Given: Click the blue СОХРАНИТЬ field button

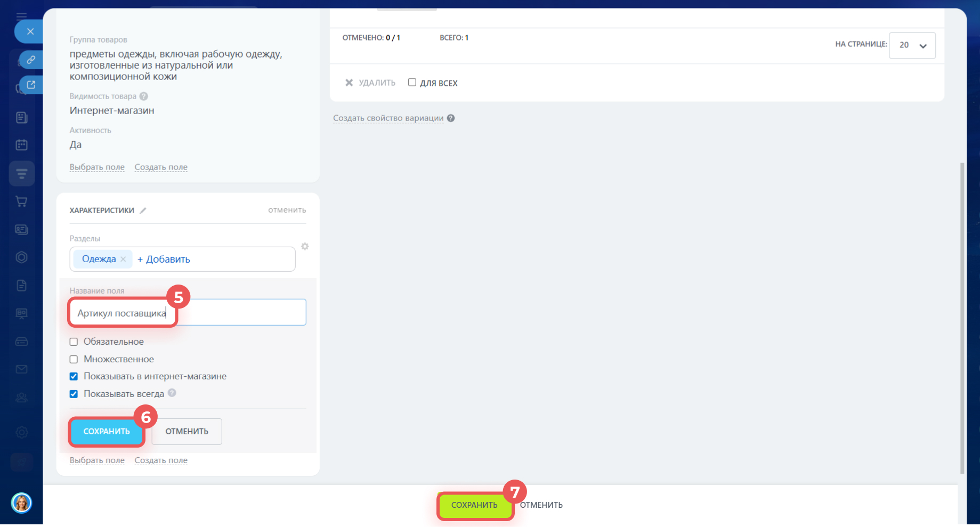Looking at the screenshot, I should 107,431.
